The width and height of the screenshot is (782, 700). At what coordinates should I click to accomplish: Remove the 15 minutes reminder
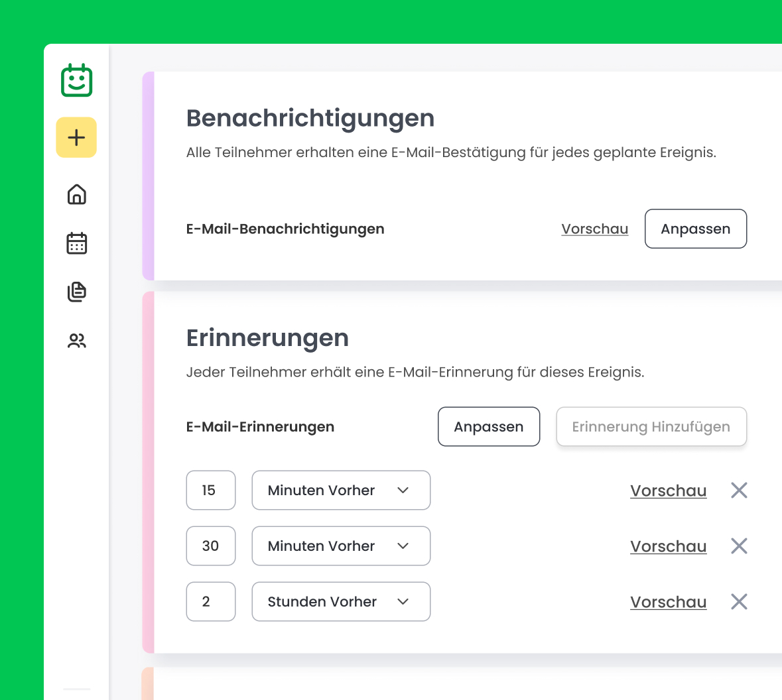pyautogui.click(x=739, y=491)
